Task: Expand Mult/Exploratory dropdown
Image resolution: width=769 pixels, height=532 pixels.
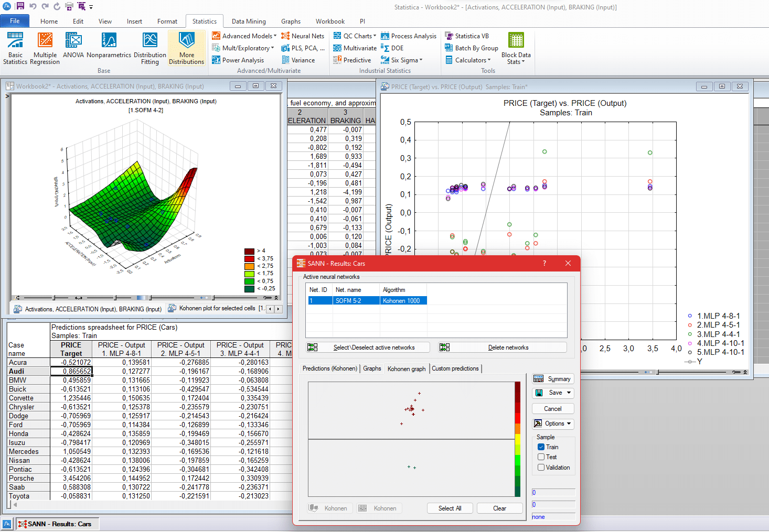Action: point(272,48)
